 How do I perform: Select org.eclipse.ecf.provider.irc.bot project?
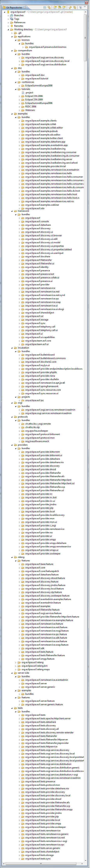tap(41, 497)
